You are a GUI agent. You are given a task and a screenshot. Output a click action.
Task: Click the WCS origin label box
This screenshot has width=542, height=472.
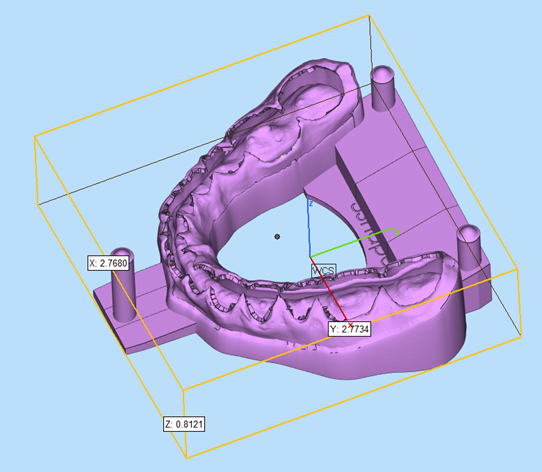pos(324,270)
